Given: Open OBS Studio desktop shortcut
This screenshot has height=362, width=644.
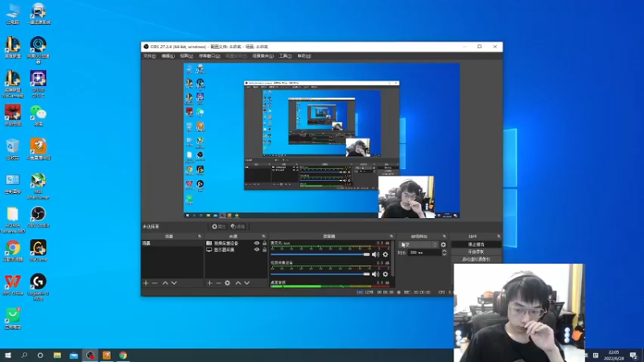Looking at the screenshot, I should (x=38, y=217).
